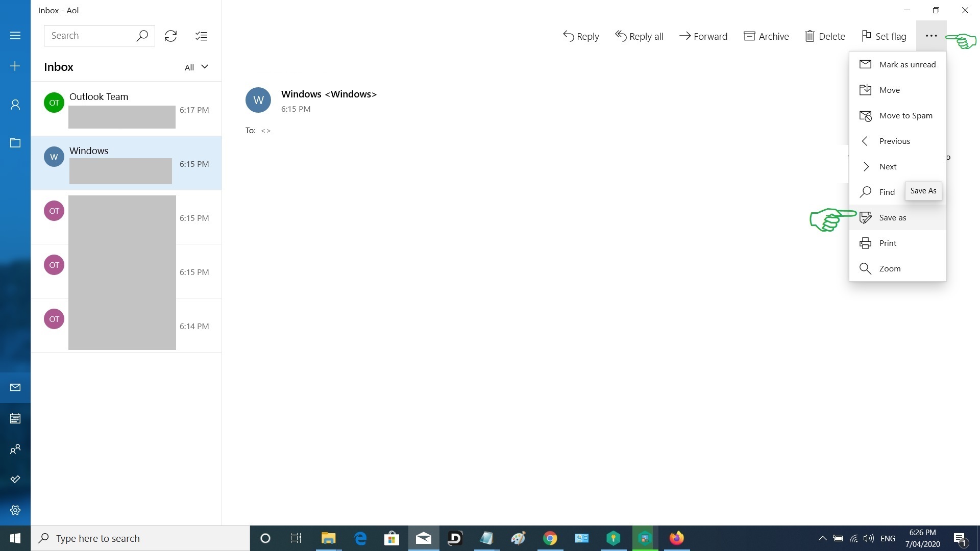This screenshot has width=980, height=551.
Task: Open File Explorer on taskbar
Action: point(328,538)
